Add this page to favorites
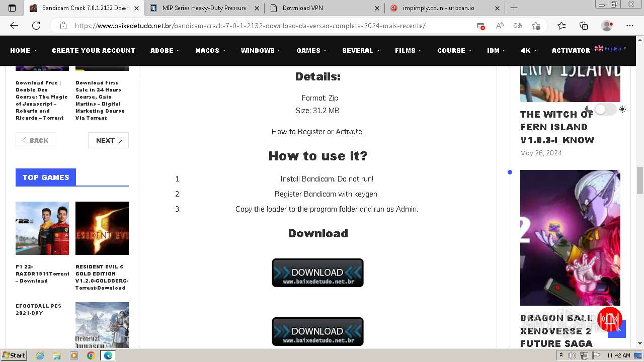 tap(536, 26)
